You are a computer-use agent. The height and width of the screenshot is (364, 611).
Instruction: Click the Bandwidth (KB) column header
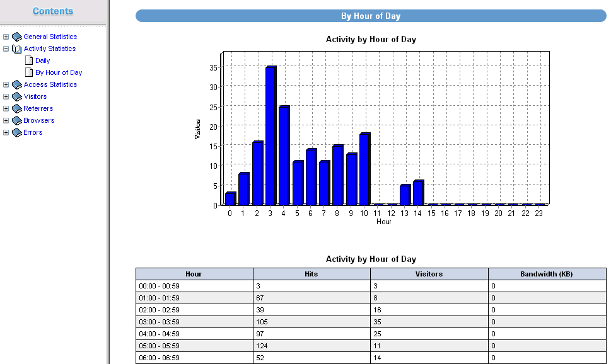pyautogui.click(x=547, y=274)
